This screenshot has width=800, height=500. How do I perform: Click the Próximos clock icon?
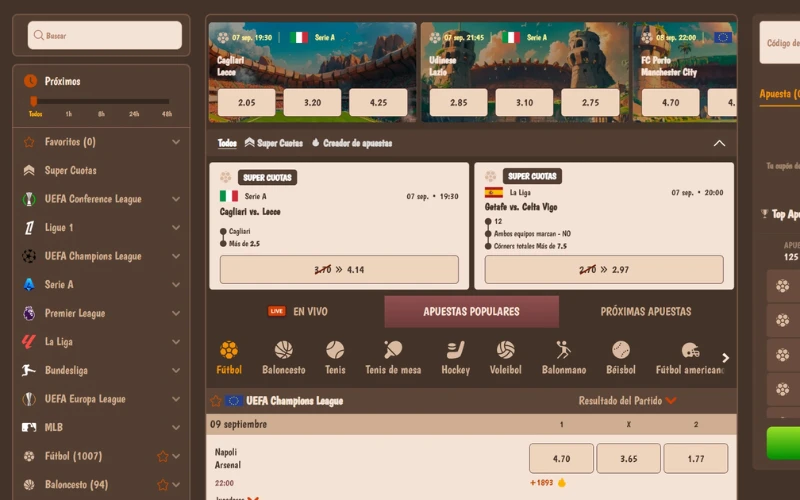coord(31,81)
